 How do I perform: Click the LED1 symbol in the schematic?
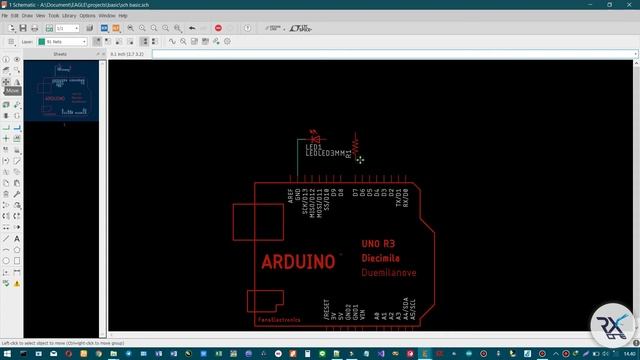(x=315, y=138)
